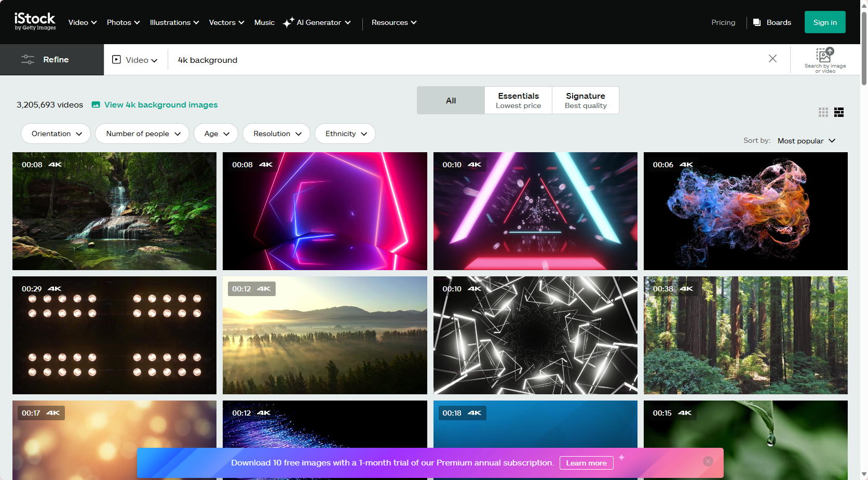
Task: Clear the search with the X icon
Action: (x=772, y=59)
